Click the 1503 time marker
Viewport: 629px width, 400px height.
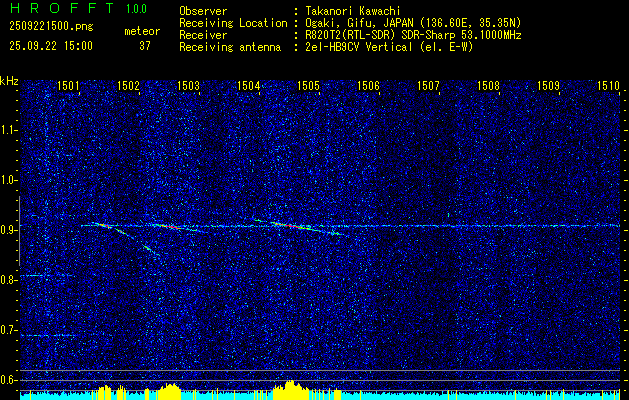coord(188,85)
